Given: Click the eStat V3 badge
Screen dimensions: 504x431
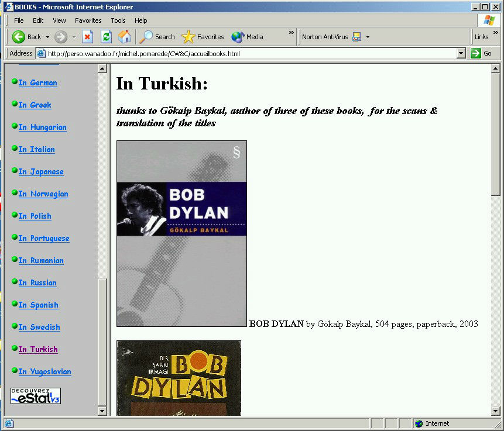Looking at the screenshot, I should pyautogui.click(x=36, y=396).
